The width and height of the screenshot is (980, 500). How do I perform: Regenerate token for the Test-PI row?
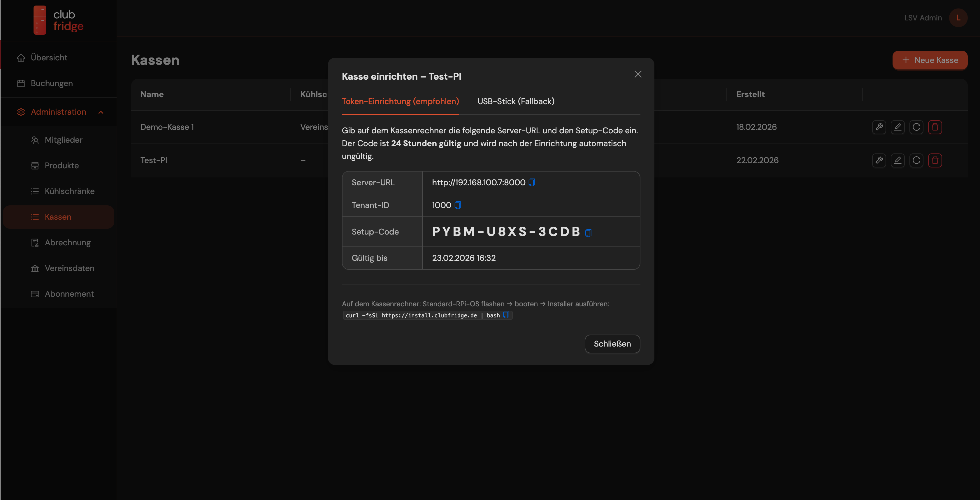coord(916,160)
